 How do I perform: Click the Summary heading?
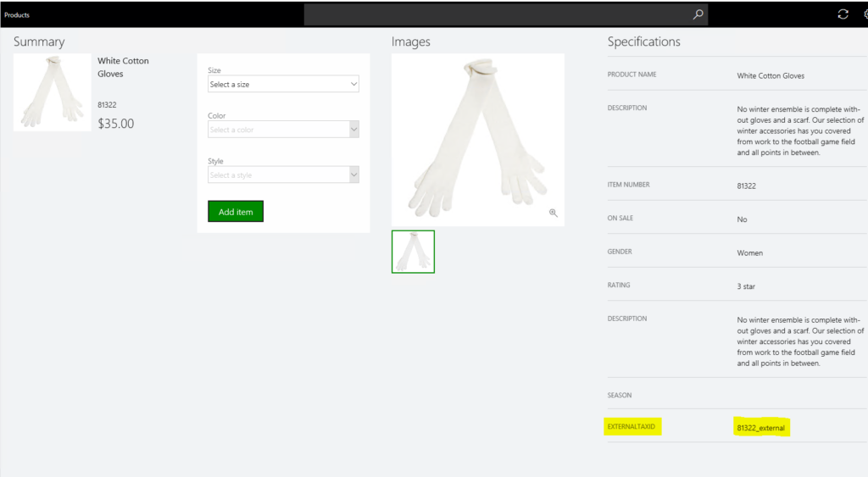point(39,42)
